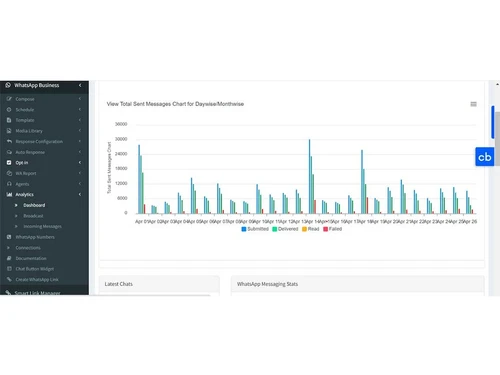Click the chart title text
Image resolution: width=500 pixels, height=375 pixels.
coord(175,104)
